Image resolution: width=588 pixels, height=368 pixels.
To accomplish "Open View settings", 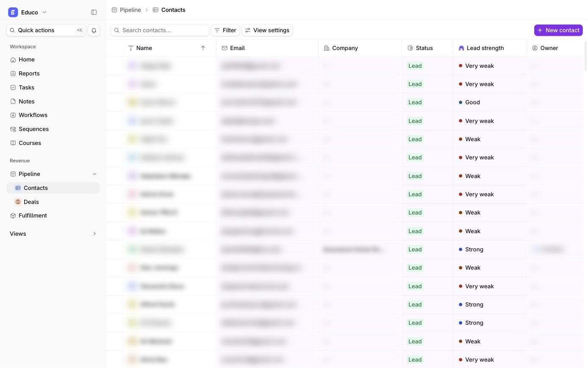I will coord(267,30).
